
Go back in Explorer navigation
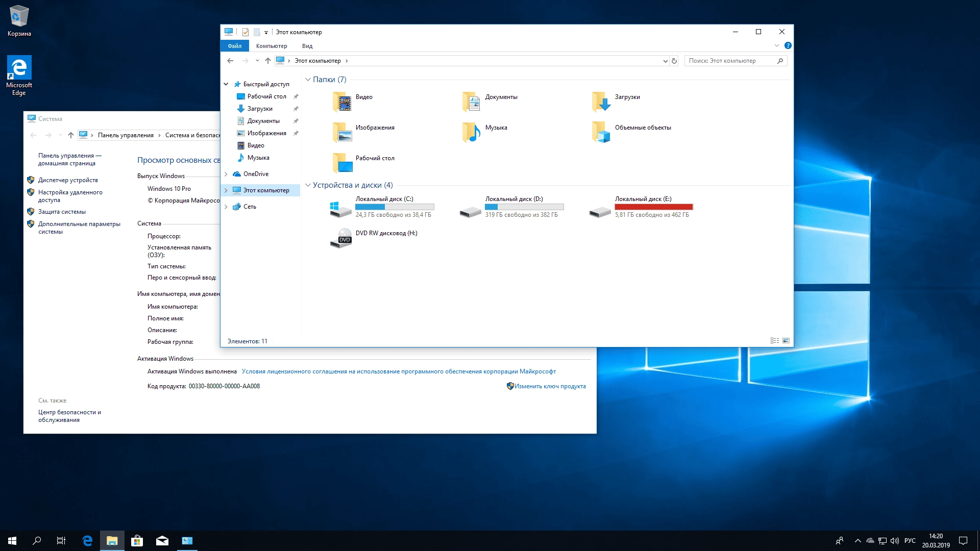[230, 61]
